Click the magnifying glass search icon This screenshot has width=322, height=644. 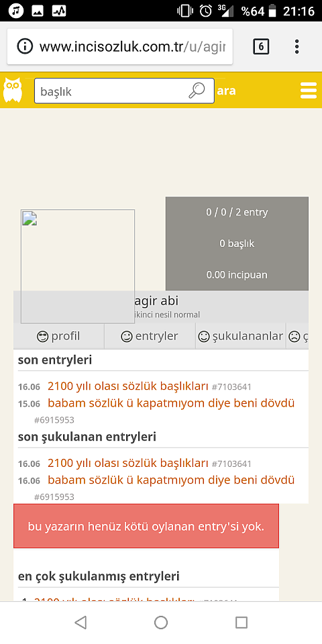tap(197, 91)
